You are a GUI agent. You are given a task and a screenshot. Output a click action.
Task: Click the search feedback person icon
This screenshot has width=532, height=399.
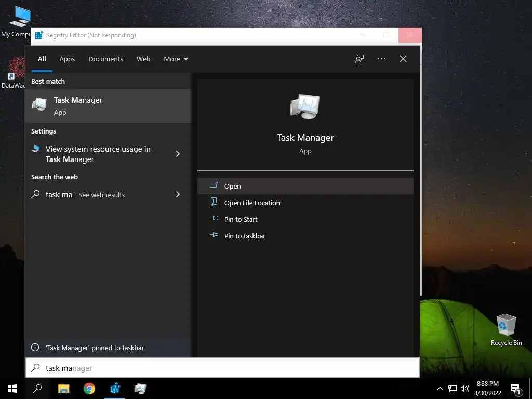point(360,59)
